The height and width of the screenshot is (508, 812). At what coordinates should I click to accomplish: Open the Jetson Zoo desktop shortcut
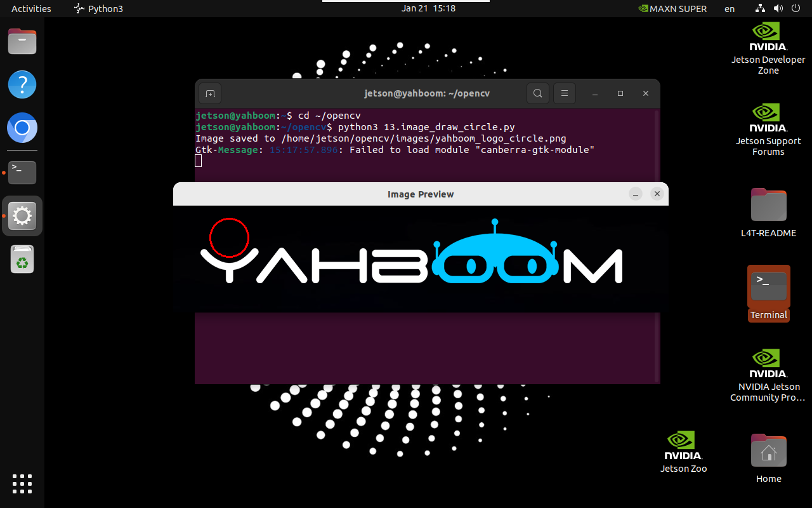tap(683, 452)
